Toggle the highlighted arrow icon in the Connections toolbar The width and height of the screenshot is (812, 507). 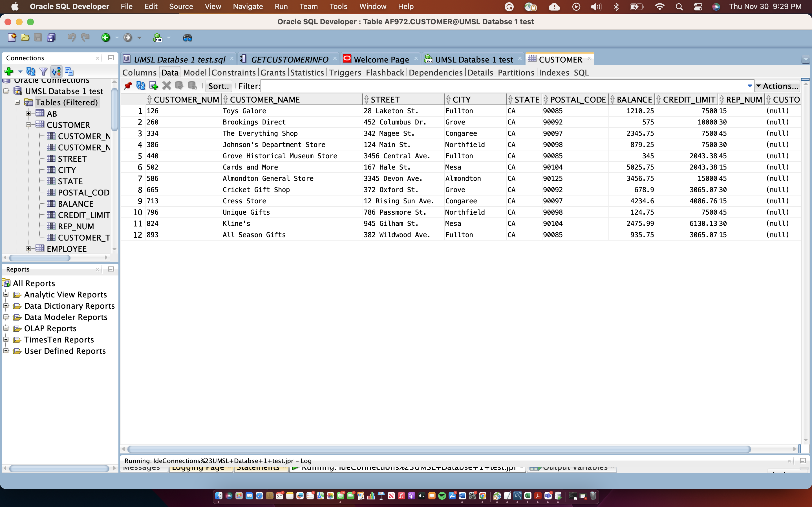click(56, 72)
